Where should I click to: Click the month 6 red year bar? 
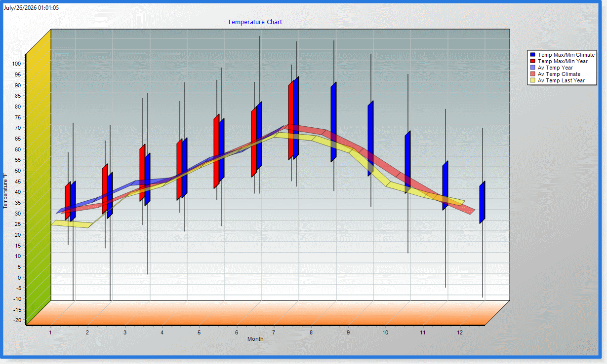click(x=254, y=142)
